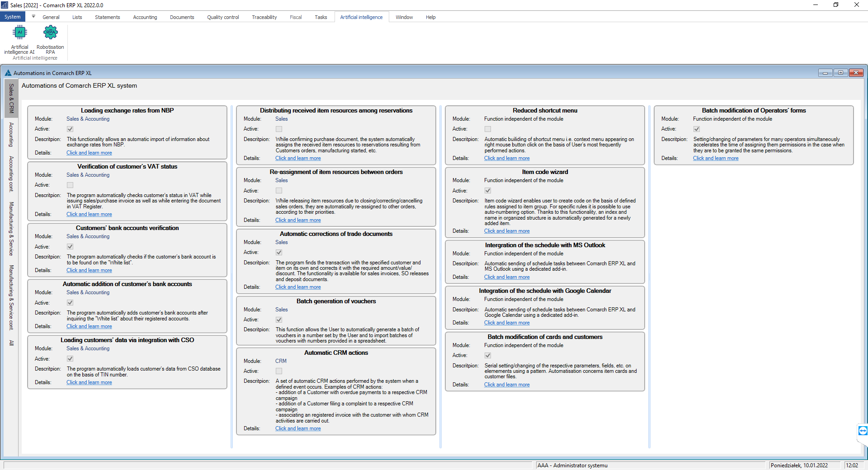The width and height of the screenshot is (868, 470).
Task: Open the Statements ribbon tab
Action: [108, 17]
